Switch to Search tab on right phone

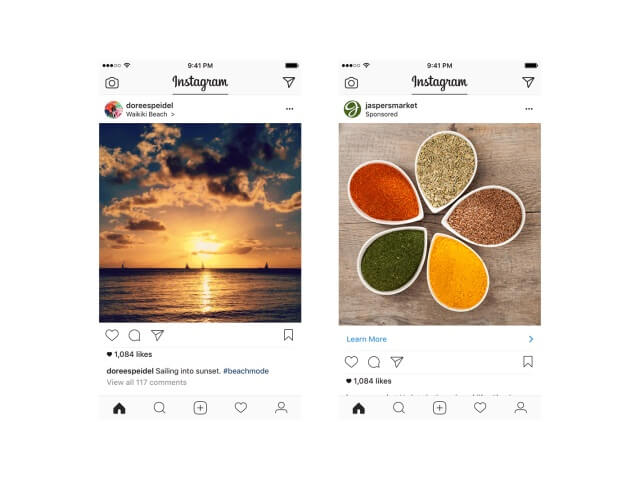tap(399, 408)
